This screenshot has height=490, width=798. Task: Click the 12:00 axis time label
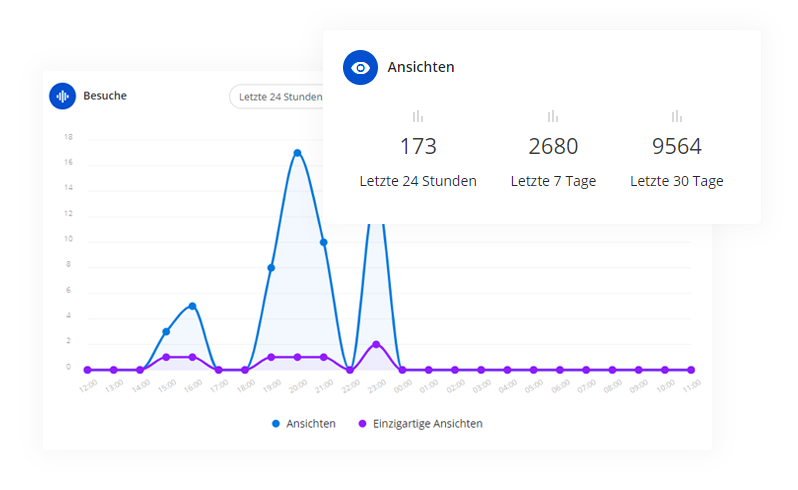coord(88,385)
